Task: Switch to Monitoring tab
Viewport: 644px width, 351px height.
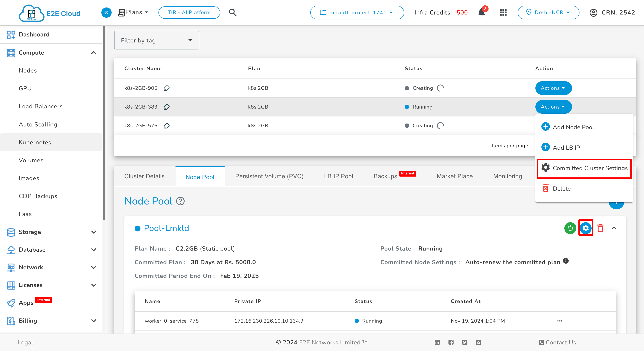Action: click(507, 177)
